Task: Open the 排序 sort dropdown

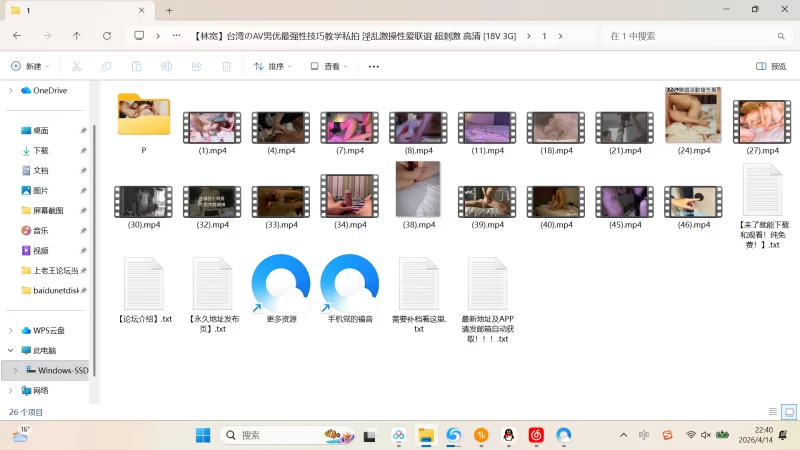Action: [x=273, y=66]
